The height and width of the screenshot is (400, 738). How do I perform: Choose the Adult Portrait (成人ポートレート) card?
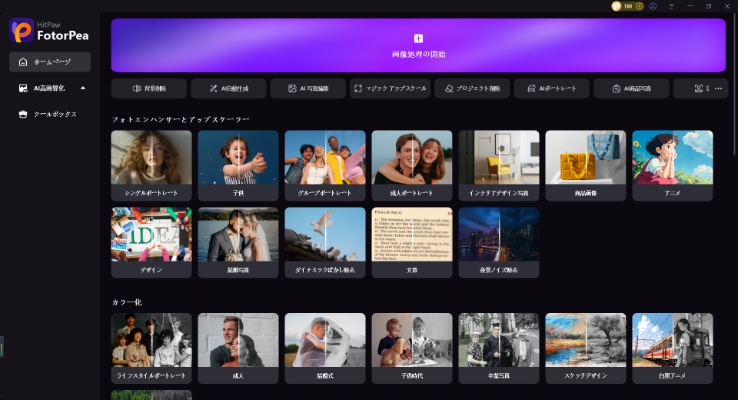pos(412,166)
